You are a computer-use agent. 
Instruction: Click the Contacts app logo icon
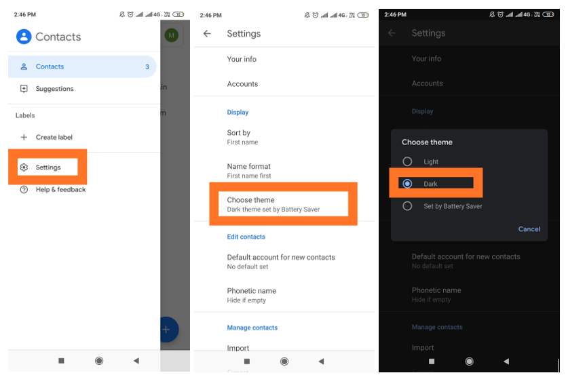pyautogui.click(x=24, y=37)
